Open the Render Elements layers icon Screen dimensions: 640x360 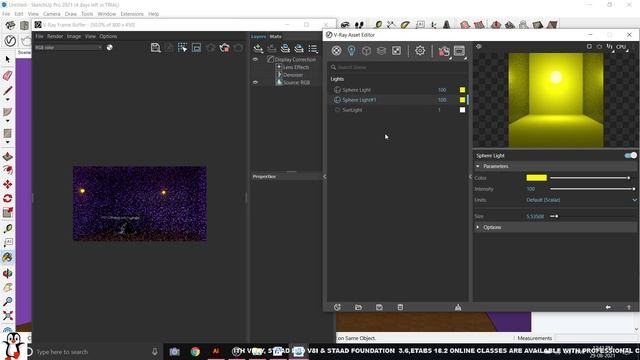381,51
